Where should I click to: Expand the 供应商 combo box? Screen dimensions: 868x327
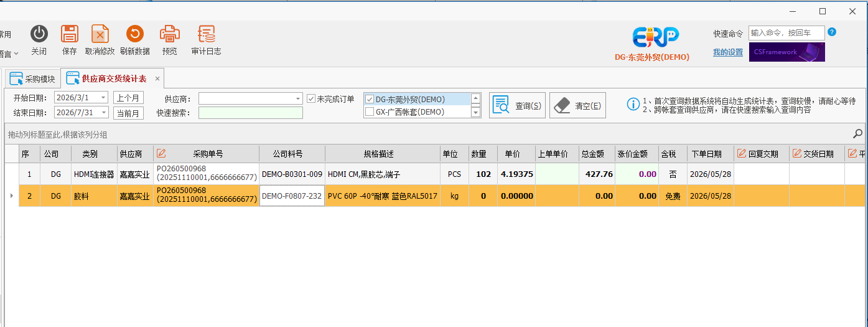pos(299,98)
